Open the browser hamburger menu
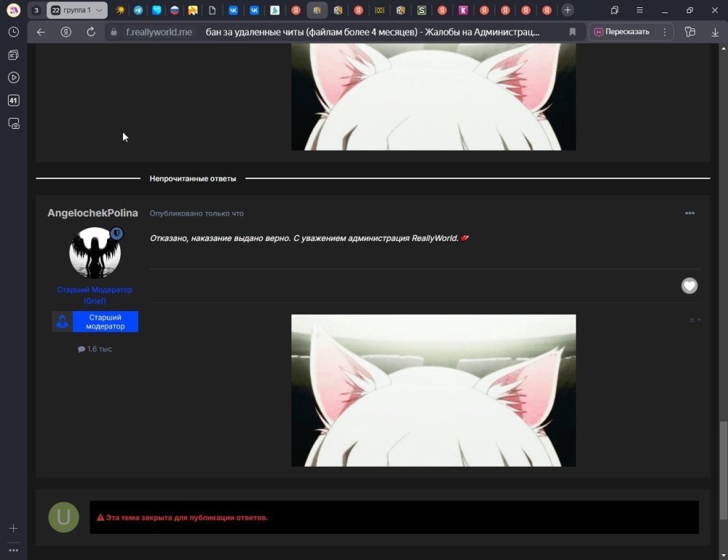 639,10
